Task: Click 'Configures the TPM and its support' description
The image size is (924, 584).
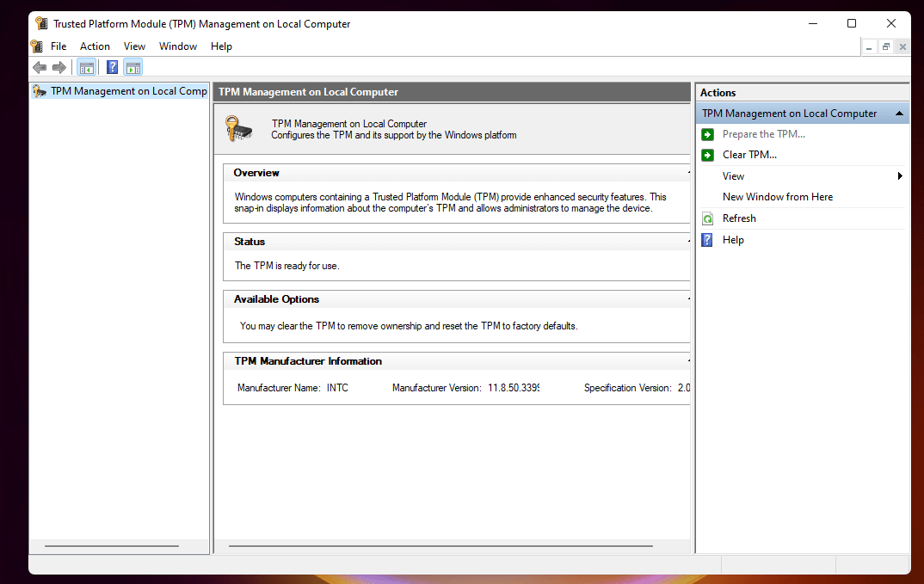Action: 394,135
